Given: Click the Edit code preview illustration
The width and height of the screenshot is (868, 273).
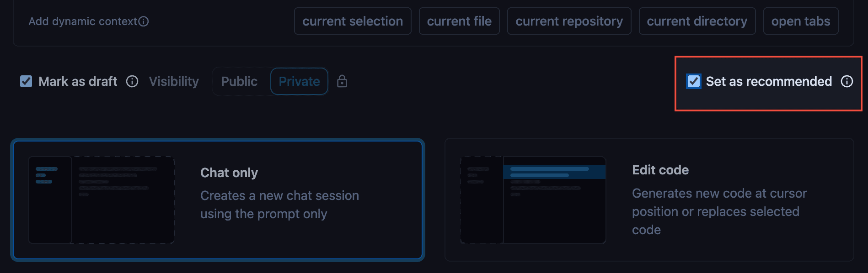Looking at the screenshot, I should click(x=533, y=200).
